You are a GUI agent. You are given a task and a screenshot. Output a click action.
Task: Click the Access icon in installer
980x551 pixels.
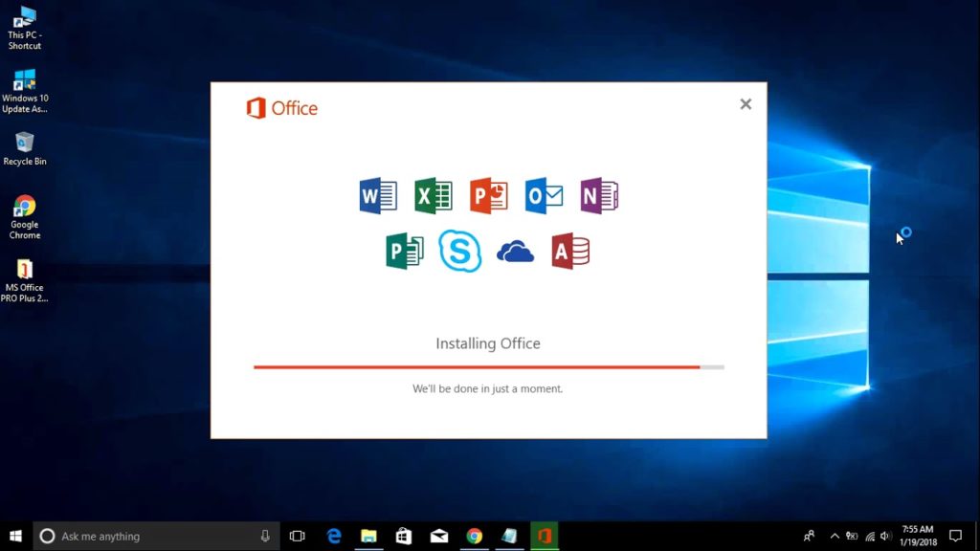[x=570, y=252]
